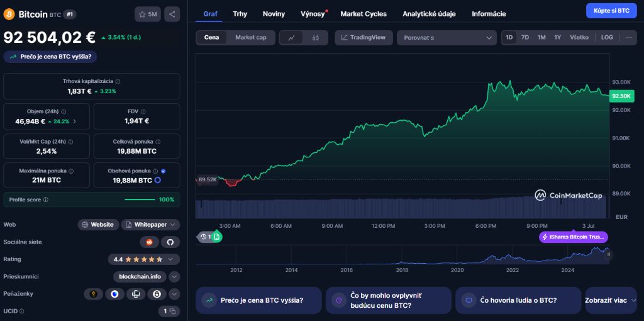Click the Bitcoin orange logo icon
644x321 pixels.
[9, 14]
